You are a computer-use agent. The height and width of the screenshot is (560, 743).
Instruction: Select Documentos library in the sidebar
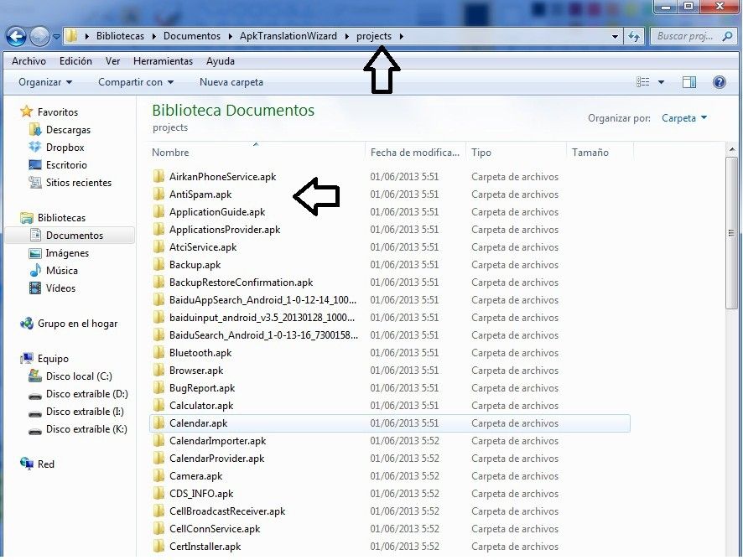[75, 236]
